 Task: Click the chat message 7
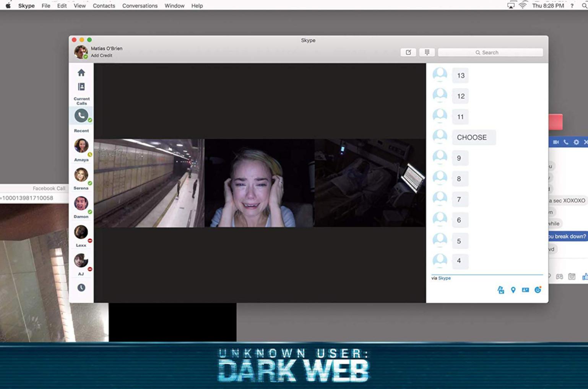tap(460, 199)
